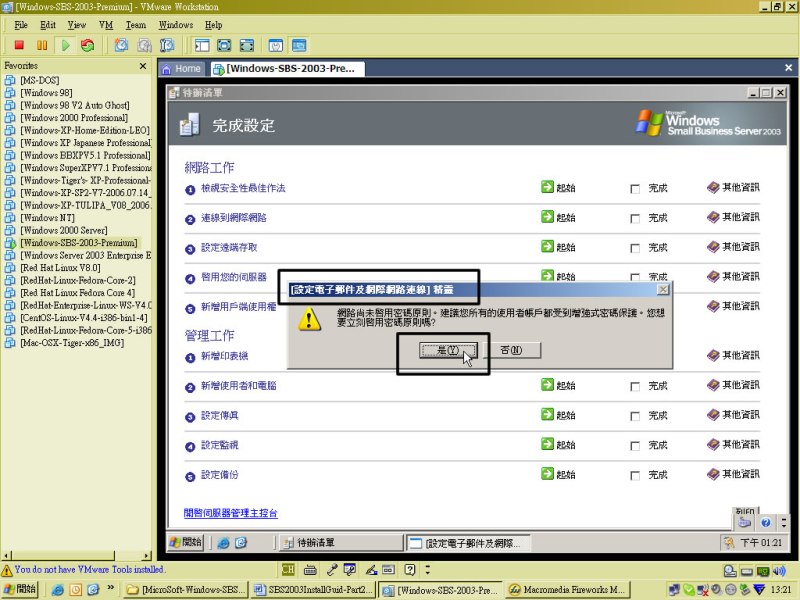
Task: Click the guest 開始 Start button
Action: pyautogui.click(x=186, y=542)
